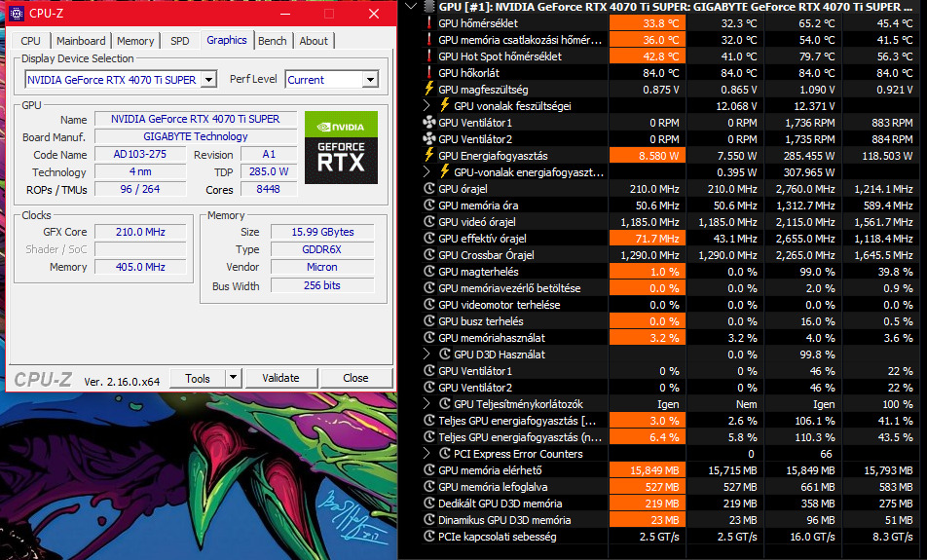
Task: Click the thermometer icon beside GPU hőmérséklet
Action: tap(429, 23)
